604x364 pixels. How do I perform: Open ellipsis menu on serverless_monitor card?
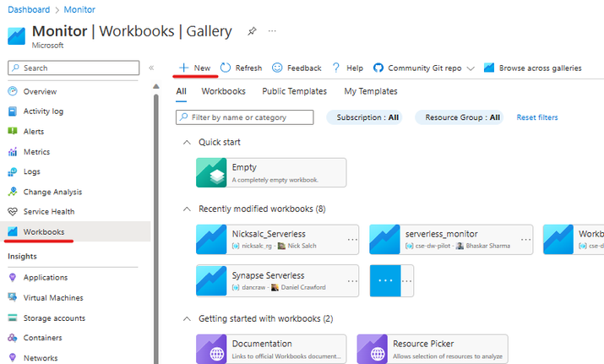tap(525, 240)
